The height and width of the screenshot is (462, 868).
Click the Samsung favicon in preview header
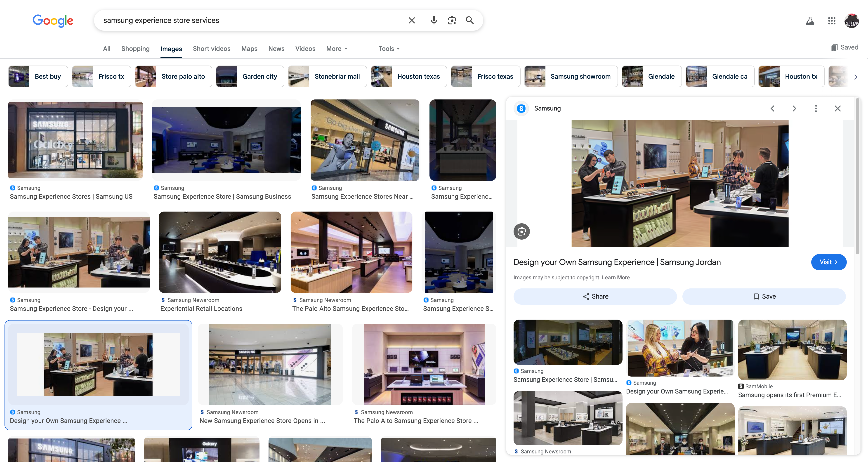point(521,108)
